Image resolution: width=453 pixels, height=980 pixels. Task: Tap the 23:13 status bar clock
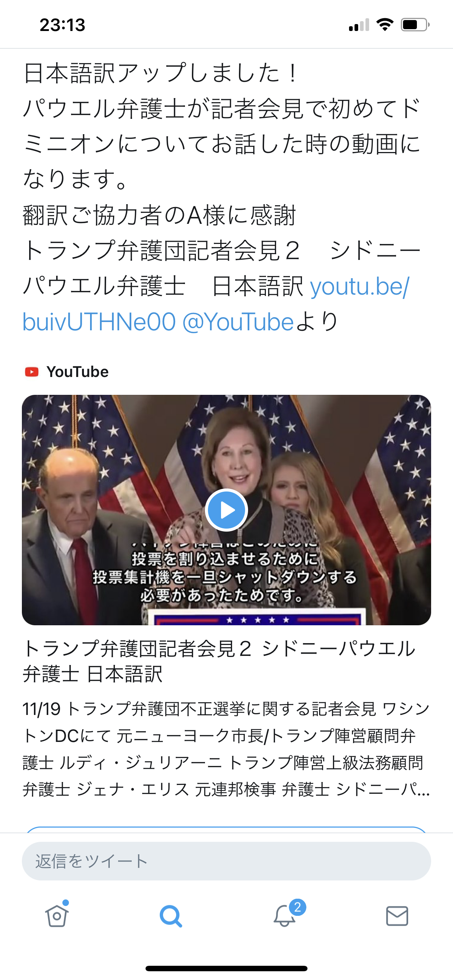(x=62, y=25)
